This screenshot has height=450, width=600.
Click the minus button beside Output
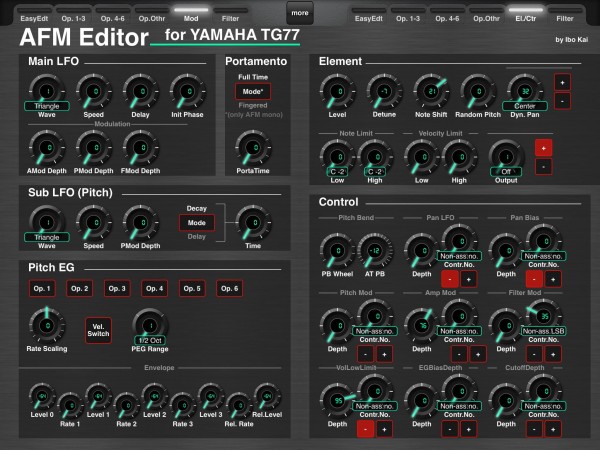(x=543, y=167)
